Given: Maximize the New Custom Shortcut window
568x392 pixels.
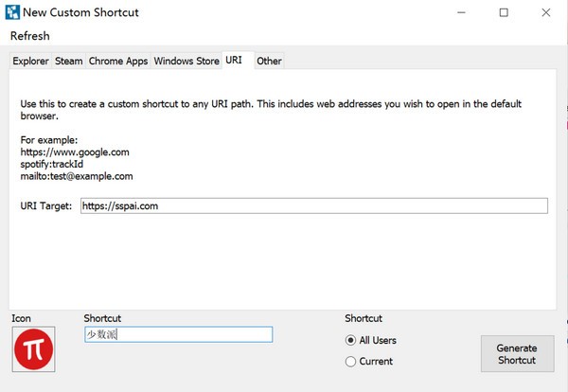Looking at the screenshot, I should coord(504,12).
